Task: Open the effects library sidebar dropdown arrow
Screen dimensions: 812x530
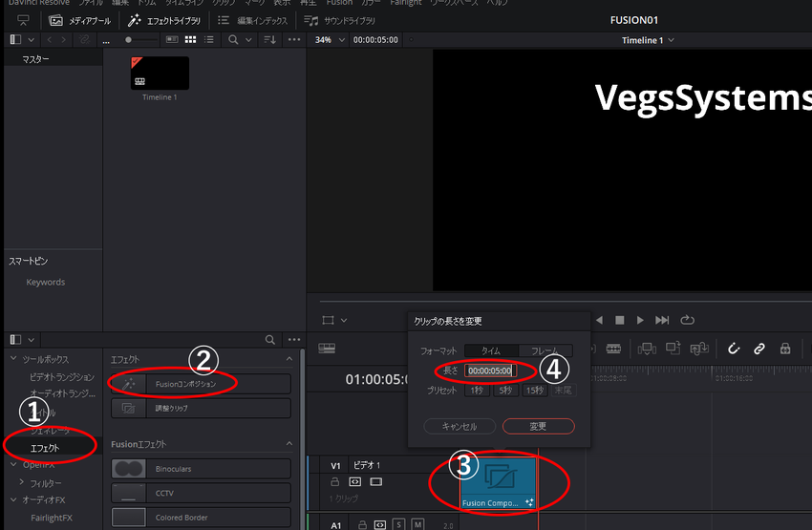Action: click(x=32, y=340)
